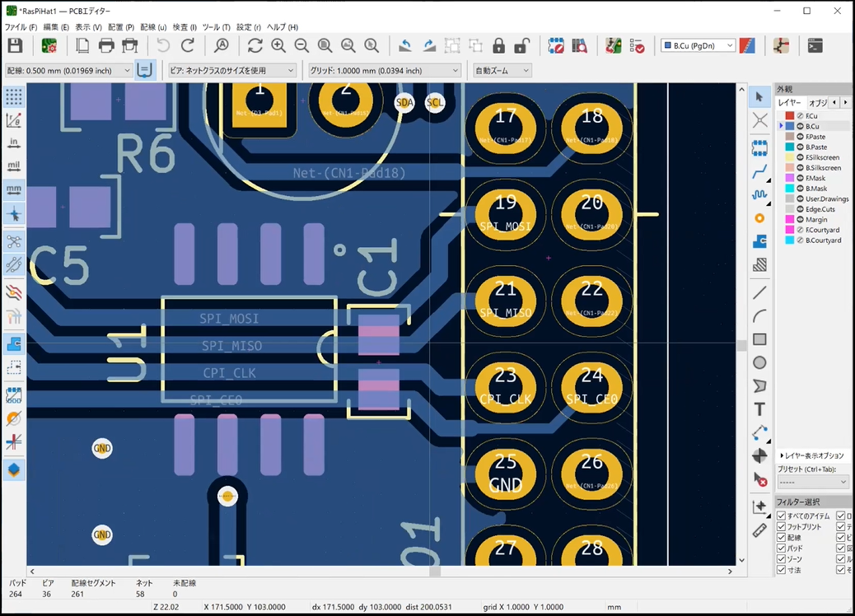Open the B.Cu active layer dropdown

coord(698,45)
